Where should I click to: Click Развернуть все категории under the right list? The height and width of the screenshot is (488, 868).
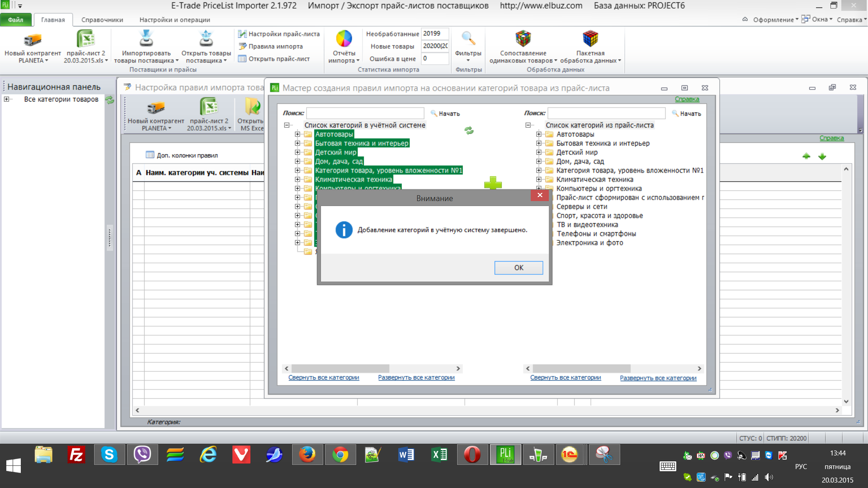click(x=658, y=378)
